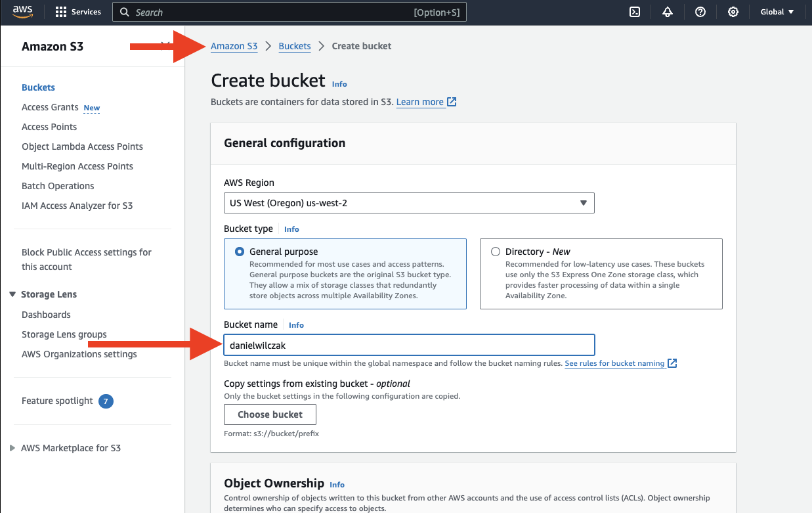812x513 pixels.
Task: Open the Services grid menu
Action: point(61,12)
